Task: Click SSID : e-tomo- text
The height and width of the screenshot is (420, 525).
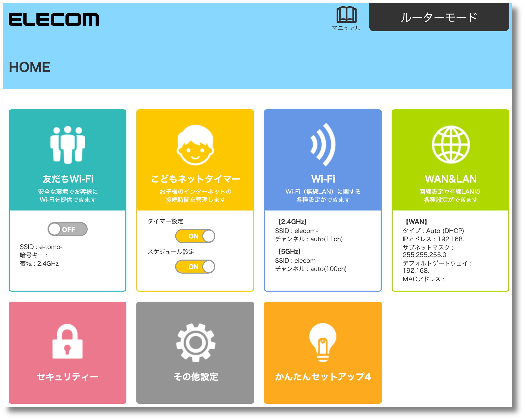Action: click(41, 247)
